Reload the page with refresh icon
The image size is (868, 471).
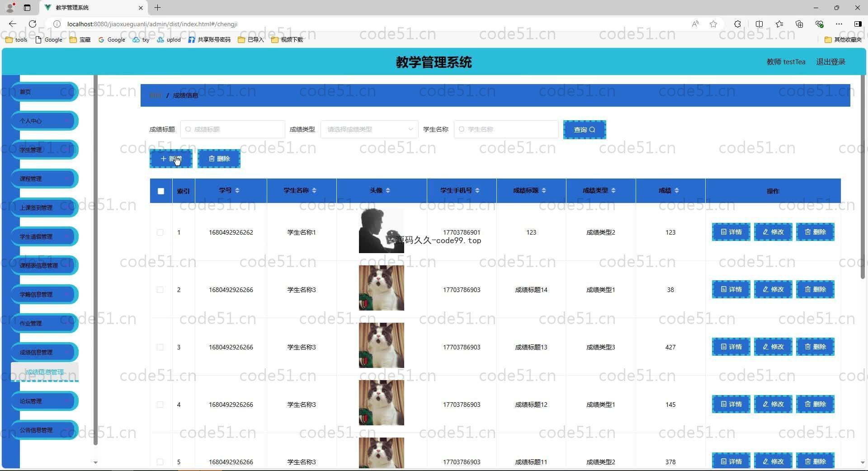(33, 24)
